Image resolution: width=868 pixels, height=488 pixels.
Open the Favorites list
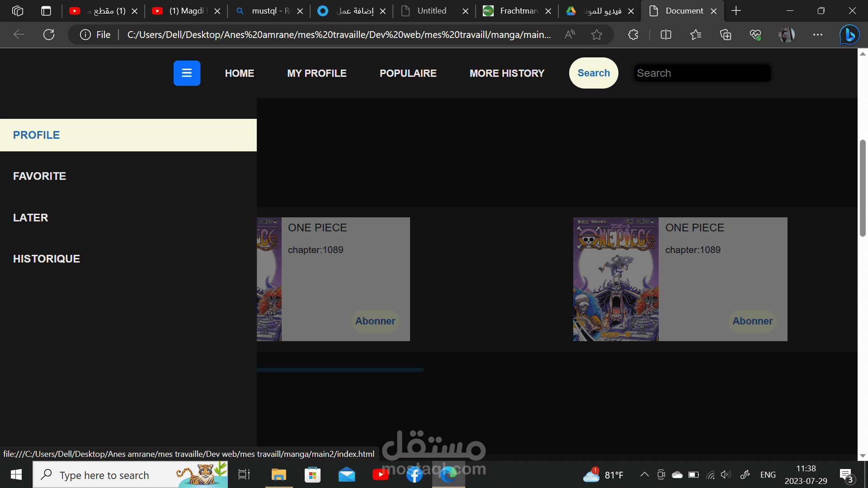click(696, 35)
